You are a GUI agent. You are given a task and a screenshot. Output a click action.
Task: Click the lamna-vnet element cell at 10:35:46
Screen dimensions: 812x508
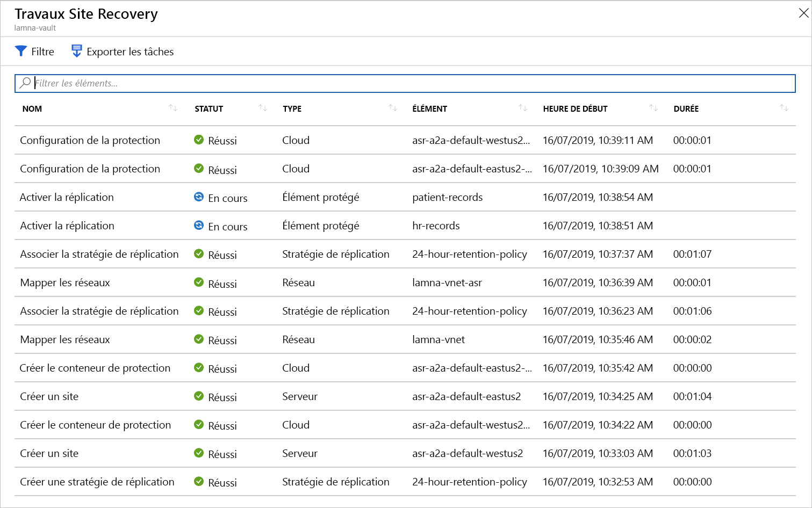439,339
